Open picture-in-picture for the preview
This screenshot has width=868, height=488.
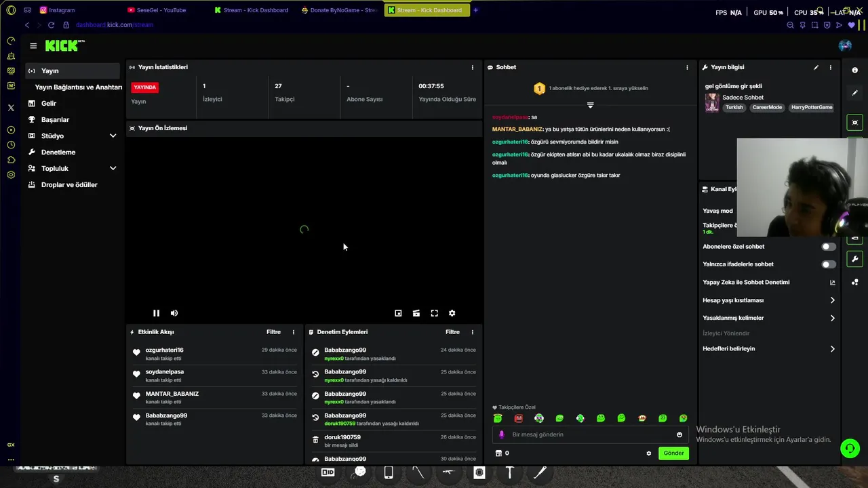click(x=398, y=313)
